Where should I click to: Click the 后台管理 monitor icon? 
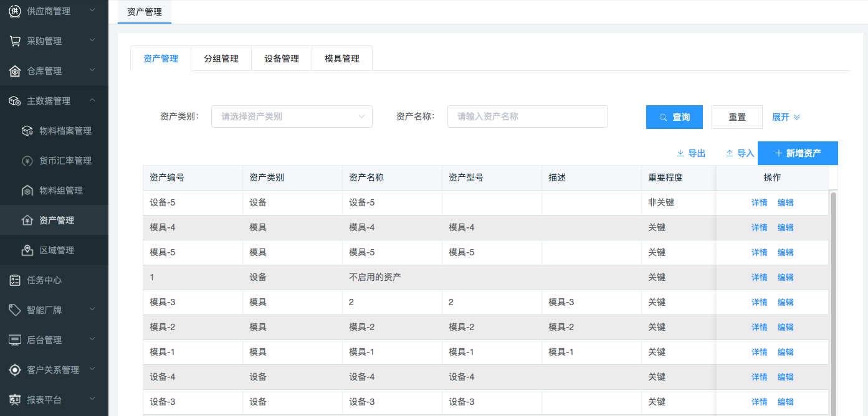coord(14,340)
